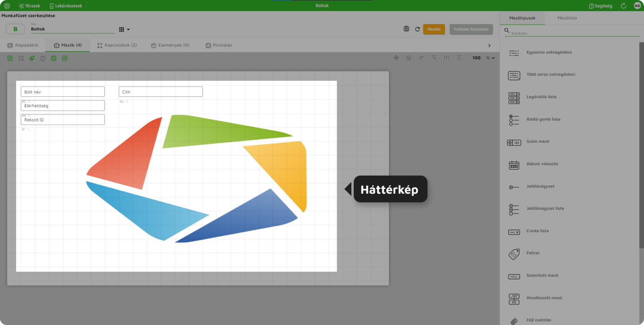Toggle the grid table icon in toolbar

[54, 58]
